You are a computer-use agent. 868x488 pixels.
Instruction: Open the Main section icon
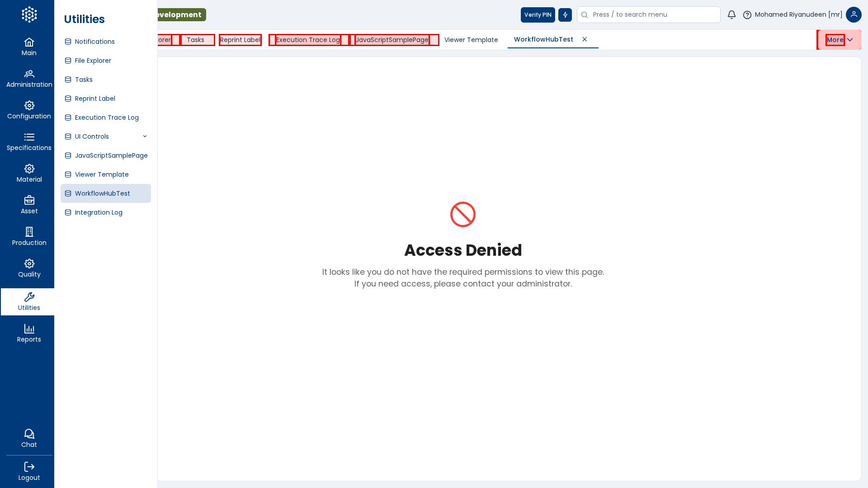point(29,42)
